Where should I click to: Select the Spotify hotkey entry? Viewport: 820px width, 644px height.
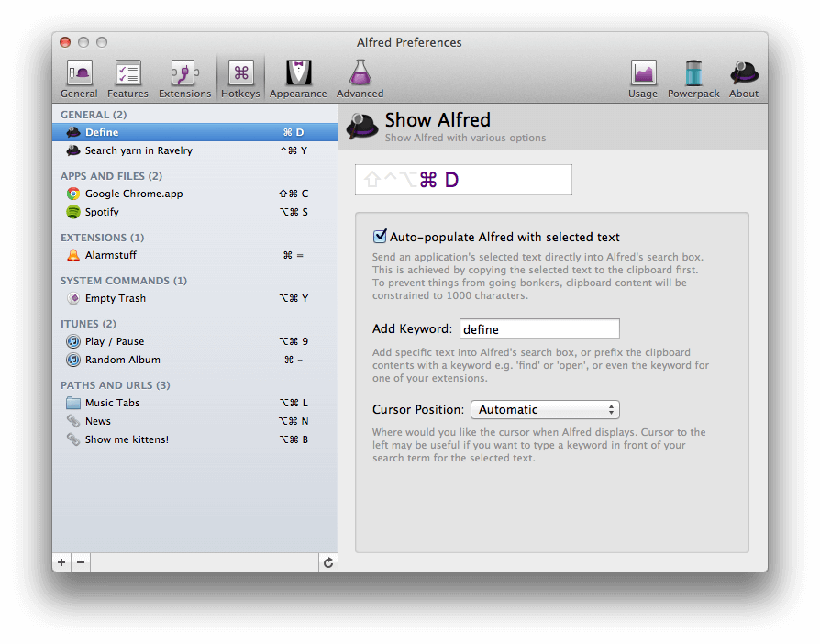pyautogui.click(x=103, y=212)
